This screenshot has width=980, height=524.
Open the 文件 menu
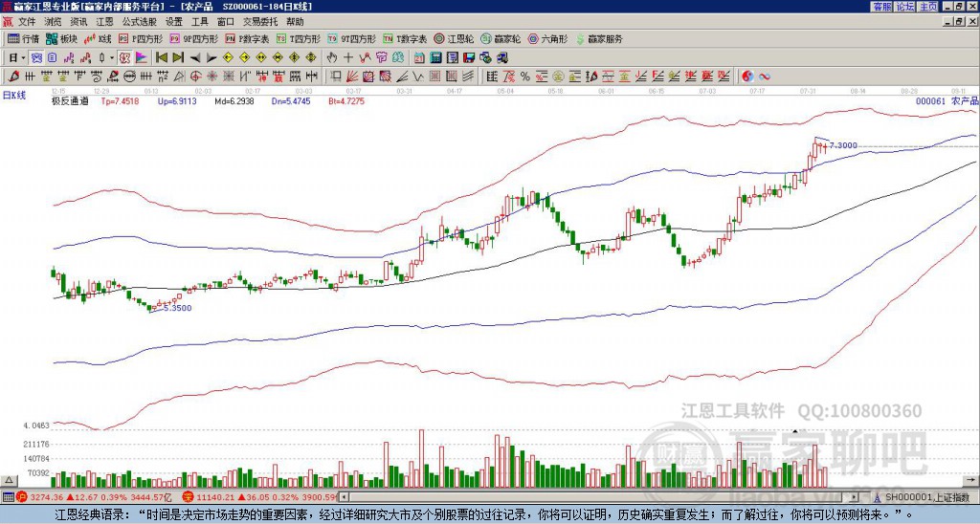tap(27, 22)
